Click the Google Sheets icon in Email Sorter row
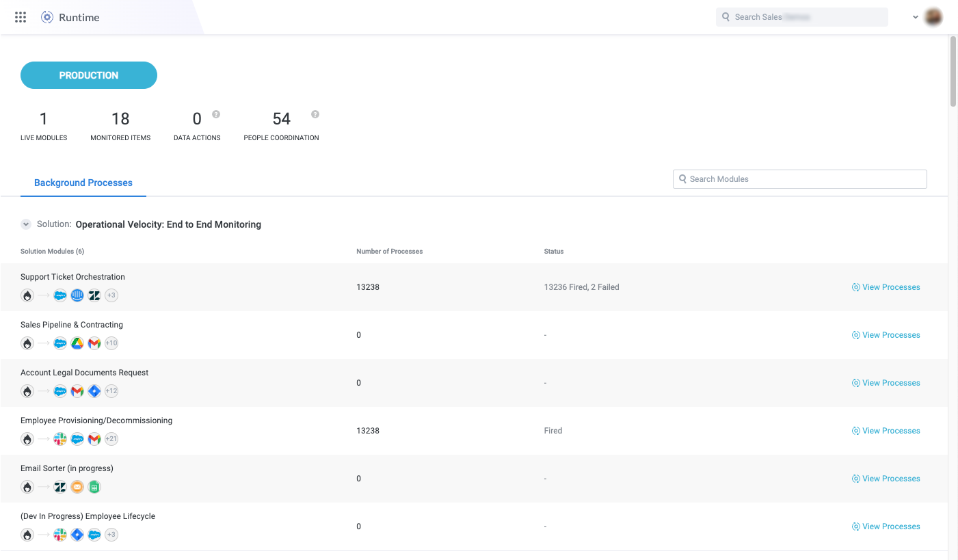958x560 pixels. pos(94,487)
